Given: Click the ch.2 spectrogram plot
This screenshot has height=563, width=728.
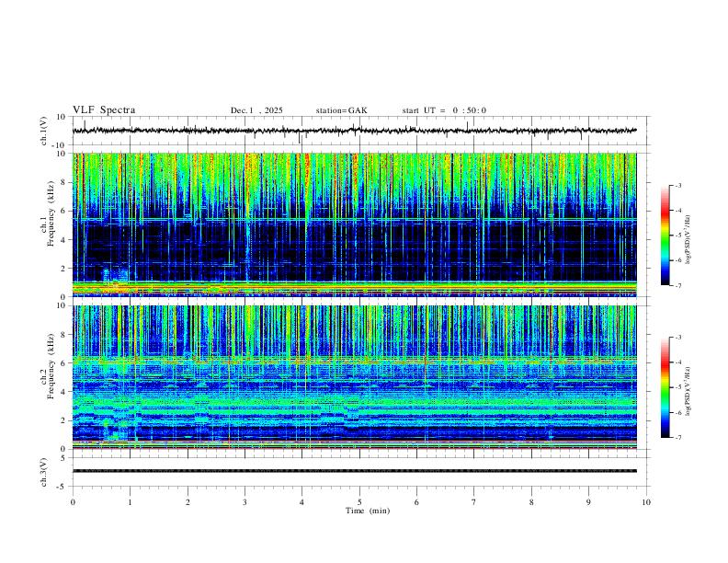Looking at the screenshot, I should coord(354,377).
